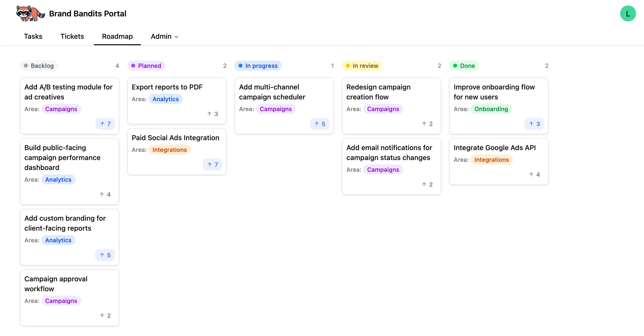Switch to the Tickets tab
The height and width of the screenshot is (336, 644).
pyautogui.click(x=72, y=37)
